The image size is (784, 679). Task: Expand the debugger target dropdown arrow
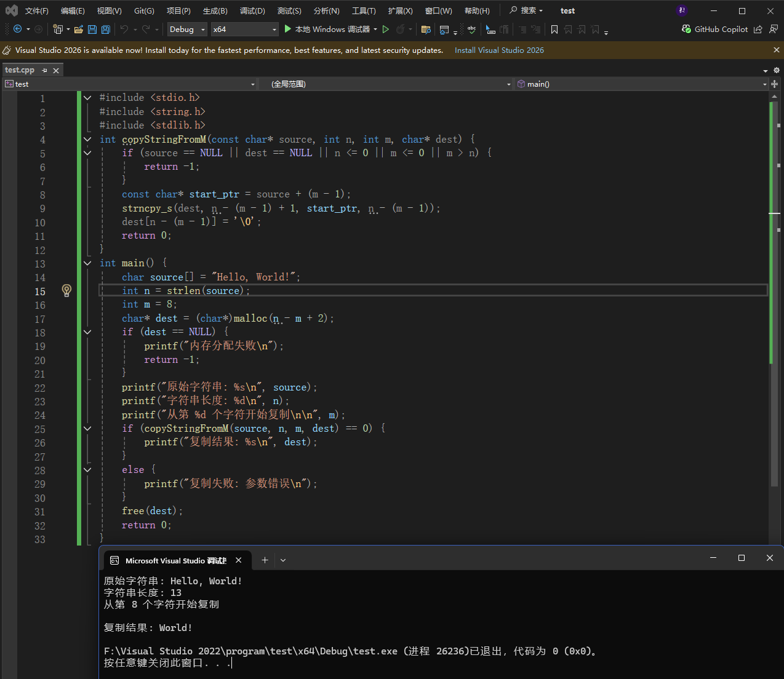pyautogui.click(x=375, y=29)
